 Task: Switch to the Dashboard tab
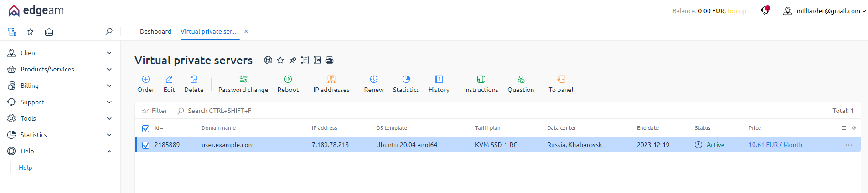155,31
